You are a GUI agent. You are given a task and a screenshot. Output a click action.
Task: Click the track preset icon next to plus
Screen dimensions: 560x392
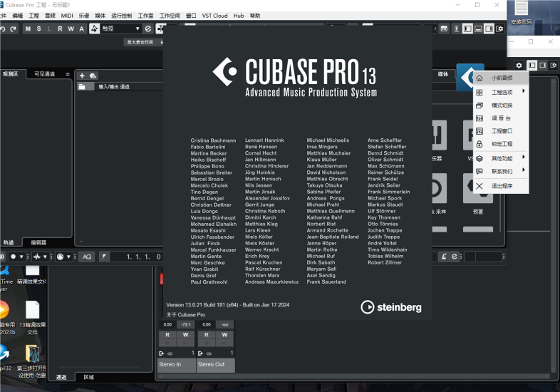pyautogui.click(x=93, y=76)
